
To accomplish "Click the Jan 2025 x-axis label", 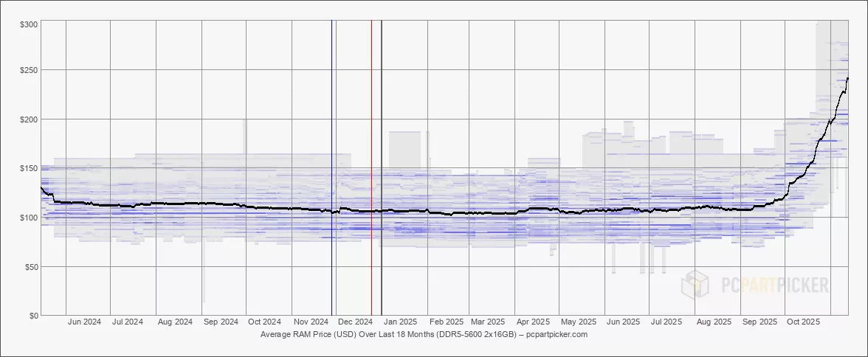I will [399, 322].
